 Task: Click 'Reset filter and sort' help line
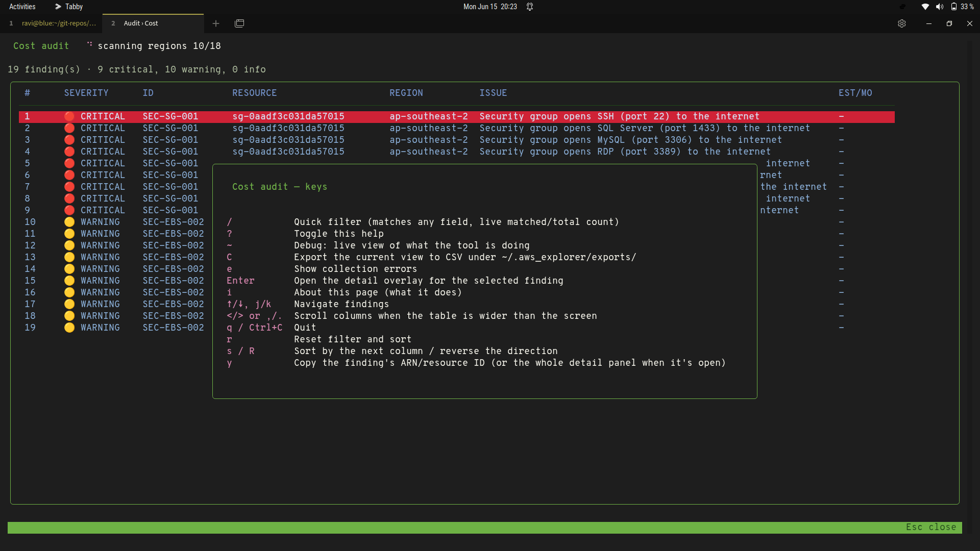tap(353, 339)
